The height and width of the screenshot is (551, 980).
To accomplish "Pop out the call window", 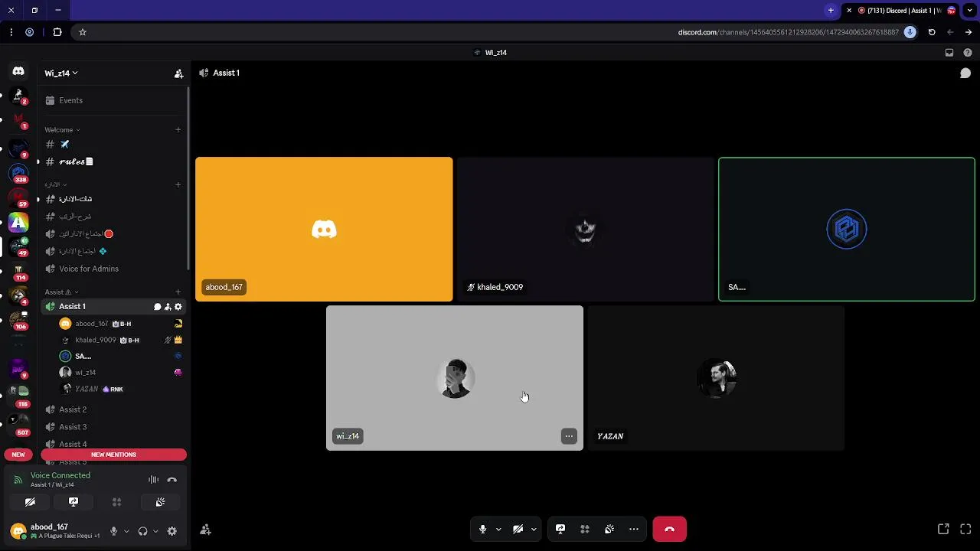I will (x=943, y=529).
